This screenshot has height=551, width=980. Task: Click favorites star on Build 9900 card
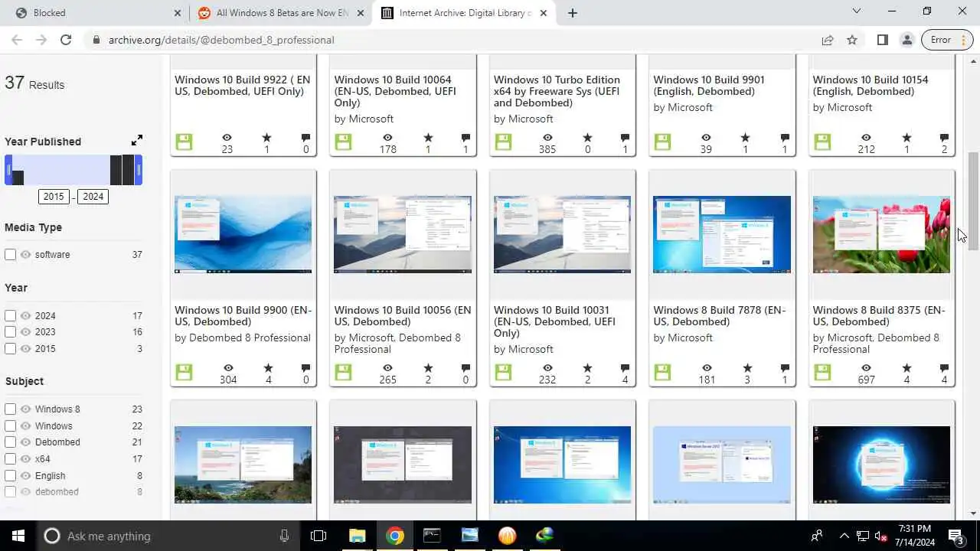click(267, 368)
